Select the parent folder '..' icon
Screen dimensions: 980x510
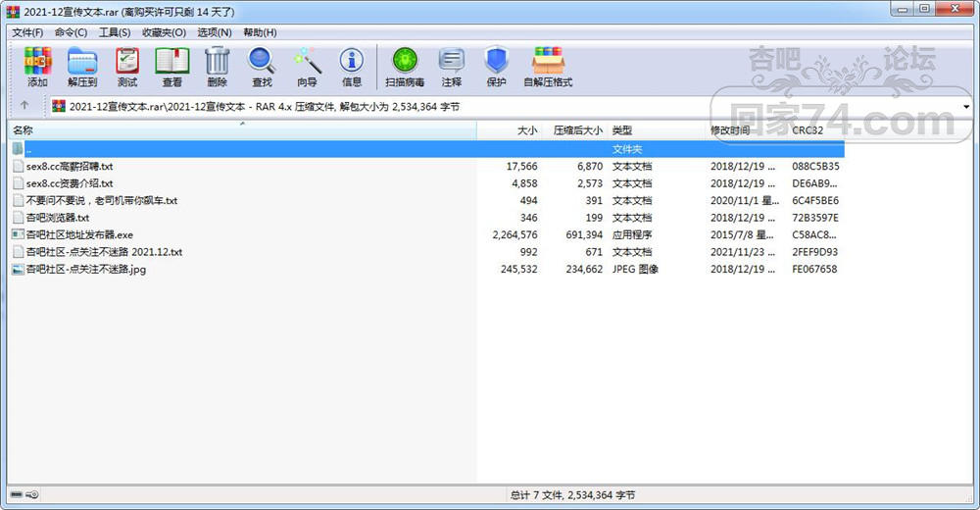tap(18, 149)
